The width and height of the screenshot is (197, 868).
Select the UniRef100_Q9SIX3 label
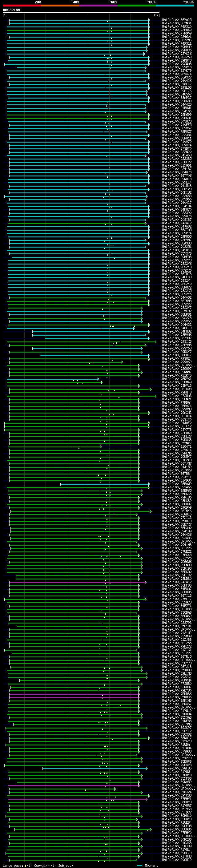[177, 342]
